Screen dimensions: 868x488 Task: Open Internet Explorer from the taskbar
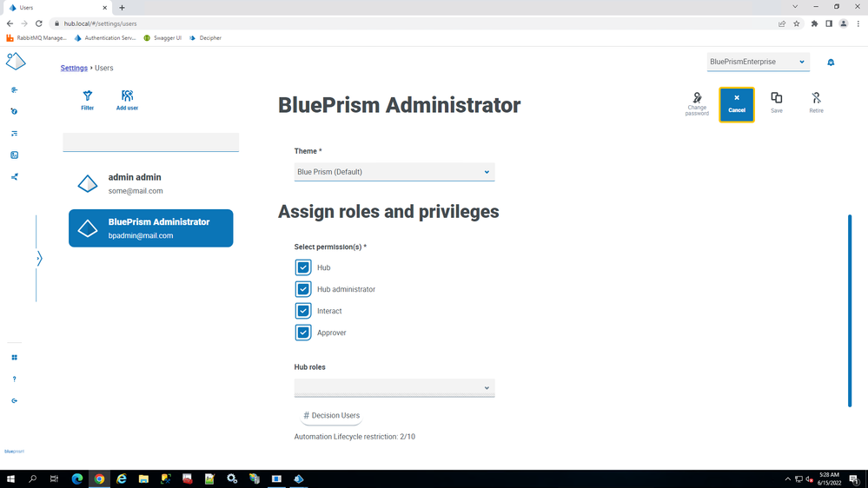point(122,479)
